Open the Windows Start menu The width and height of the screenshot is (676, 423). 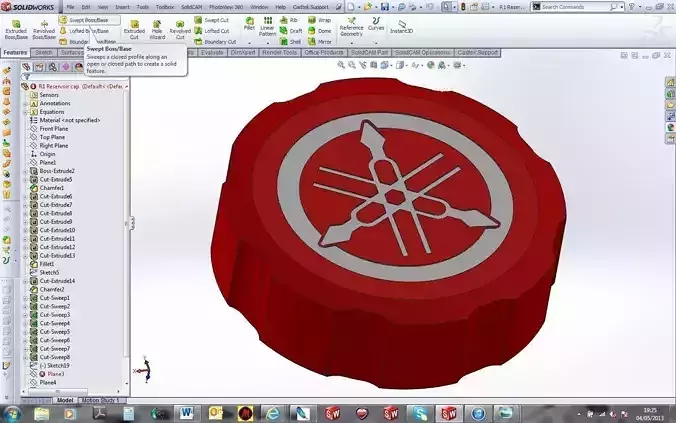[12, 413]
